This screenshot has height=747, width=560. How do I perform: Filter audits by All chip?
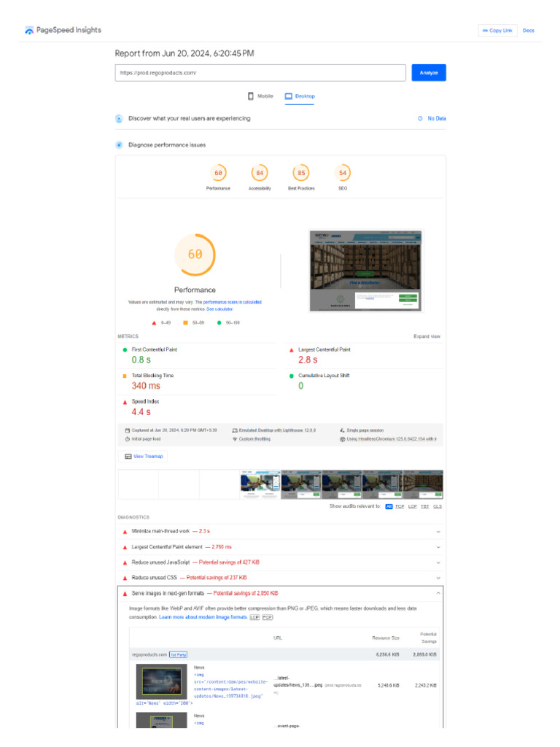[389, 506]
